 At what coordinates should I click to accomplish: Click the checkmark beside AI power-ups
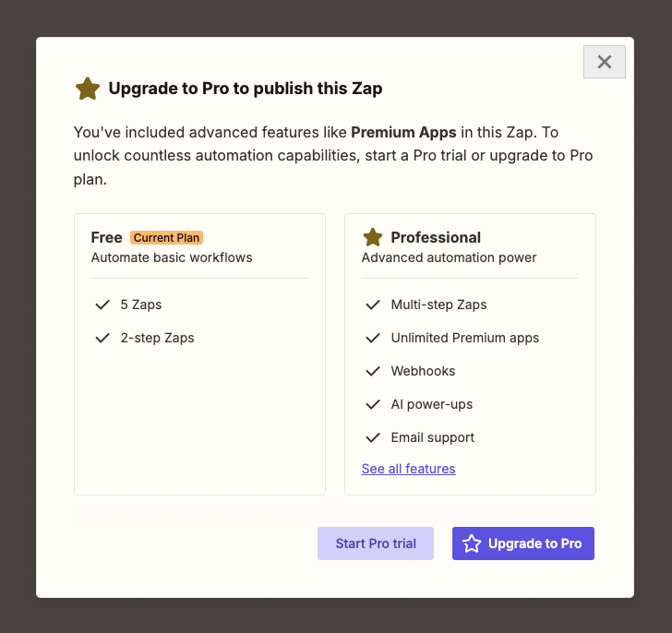point(373,404)
